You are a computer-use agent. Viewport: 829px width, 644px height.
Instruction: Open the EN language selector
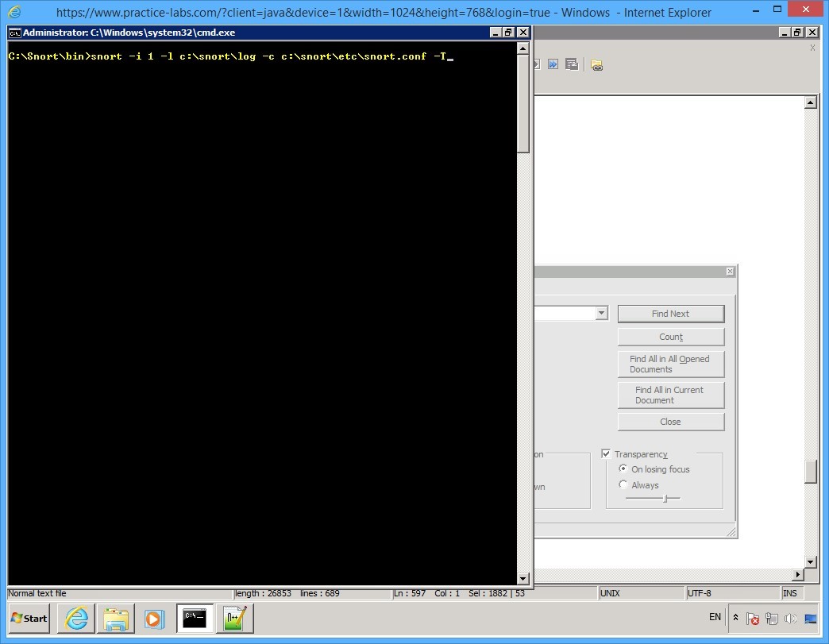[715, 617]
